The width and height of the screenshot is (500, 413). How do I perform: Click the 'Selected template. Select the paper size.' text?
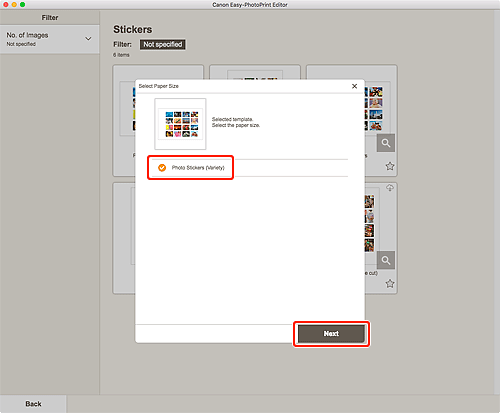pyautogui.click(x=236, y=122)
